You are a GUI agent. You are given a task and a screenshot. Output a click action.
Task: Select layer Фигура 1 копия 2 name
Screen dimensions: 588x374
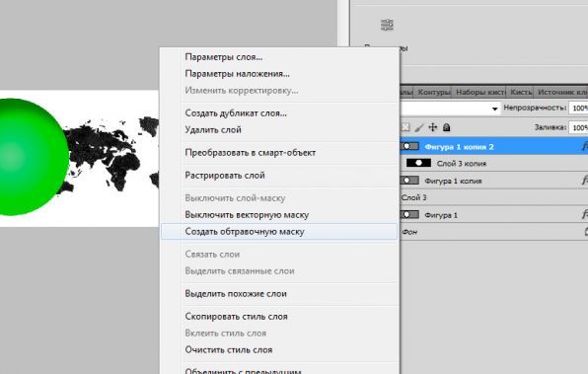(x=459, y=147)
